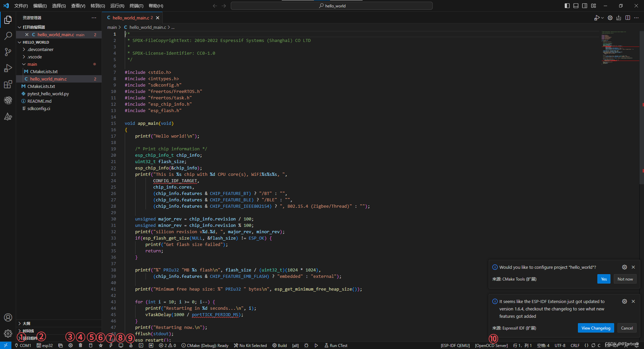This screenshot has width=644, height=349.
Task: Expand the Timeline section
Action: [59, 331]
